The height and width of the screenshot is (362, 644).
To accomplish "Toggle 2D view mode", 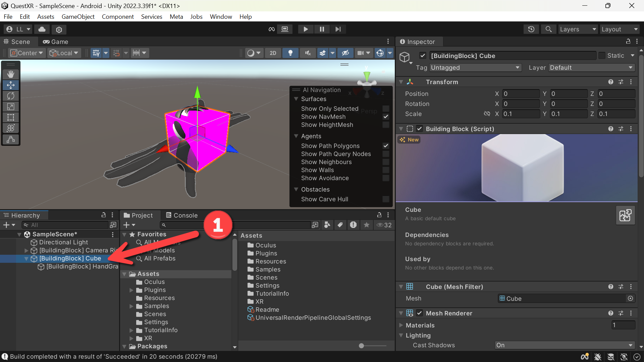I will pyautogui.click(x=273, y=53).
